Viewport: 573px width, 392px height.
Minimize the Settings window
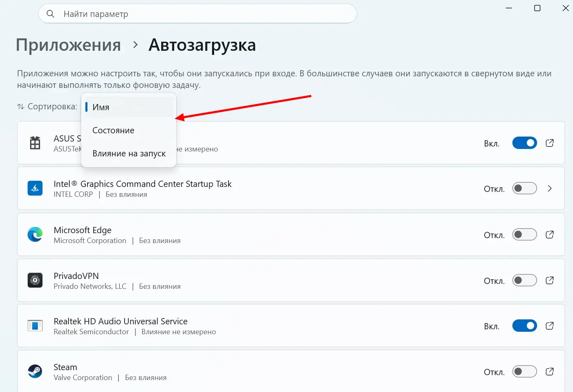point(509,8)
